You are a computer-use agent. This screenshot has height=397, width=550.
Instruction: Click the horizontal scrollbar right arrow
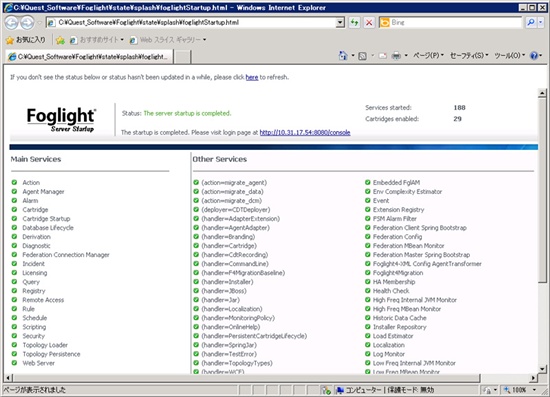tap(533, 378)
